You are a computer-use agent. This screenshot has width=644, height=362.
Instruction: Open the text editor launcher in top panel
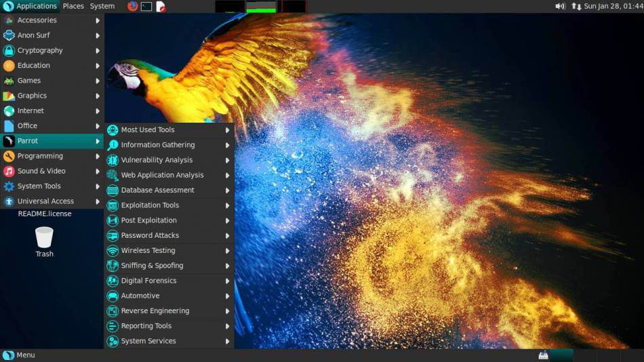pos(161,7)
